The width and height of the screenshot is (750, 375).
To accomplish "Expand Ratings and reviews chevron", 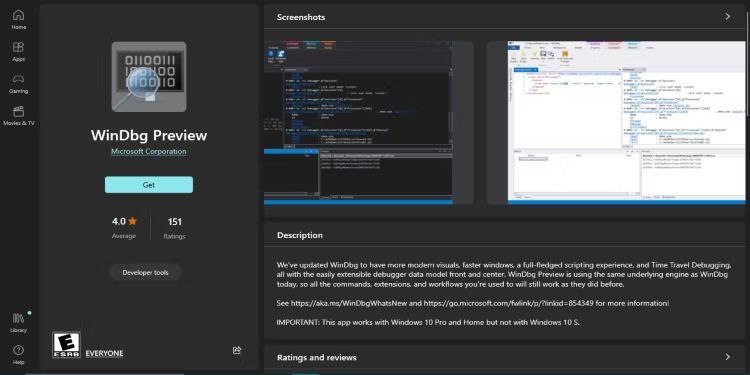I will [728, 357].
